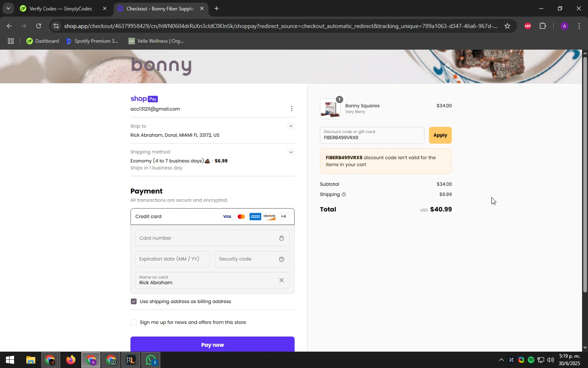Show shipping info help icon
Screen dimensions: 588x368
(344, 195)
